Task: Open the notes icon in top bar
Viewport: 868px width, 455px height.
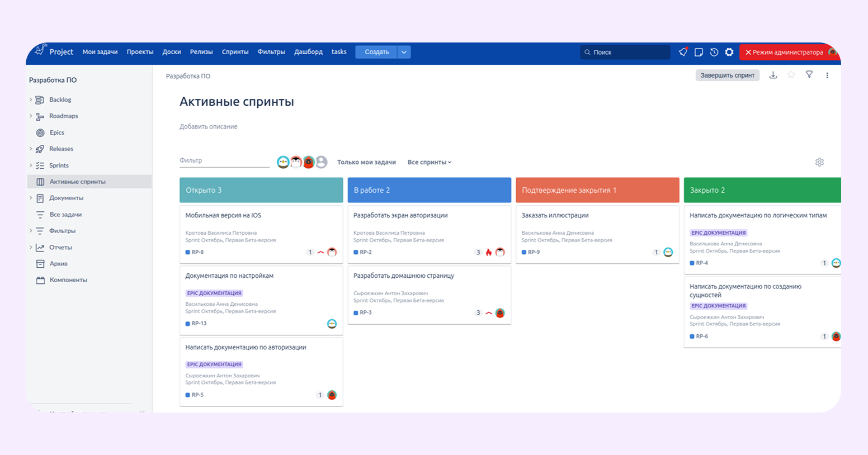Action: pos(699,52)
